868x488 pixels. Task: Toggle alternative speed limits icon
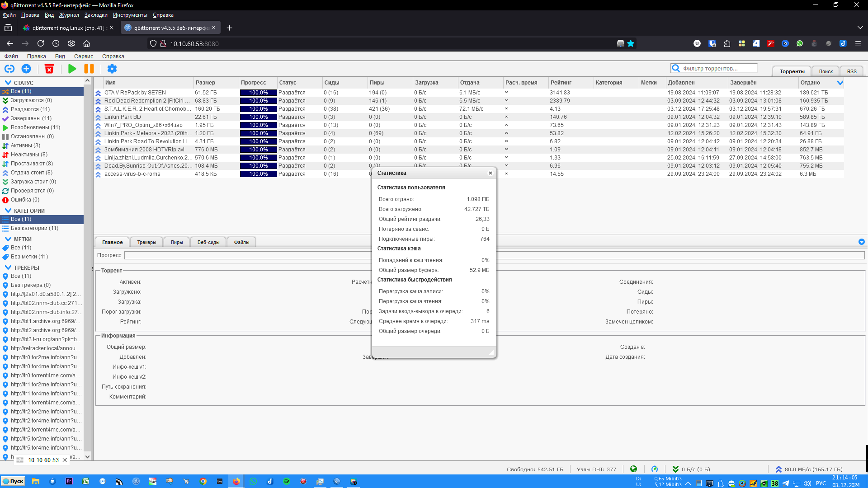(x=655, y=469)
